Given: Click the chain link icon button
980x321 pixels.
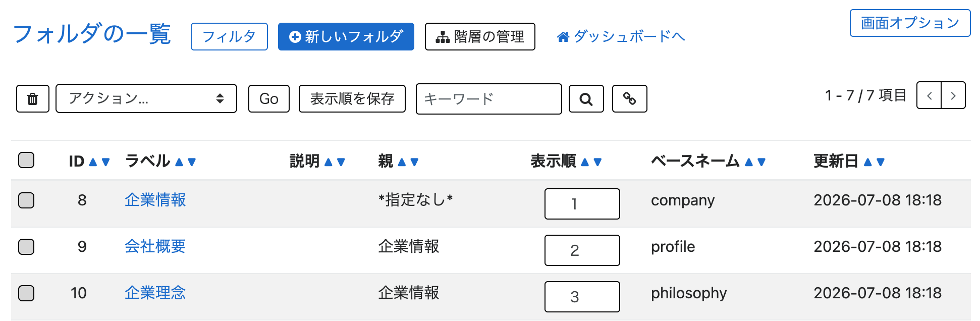Looking at the screenshot, I should point(629,98).
